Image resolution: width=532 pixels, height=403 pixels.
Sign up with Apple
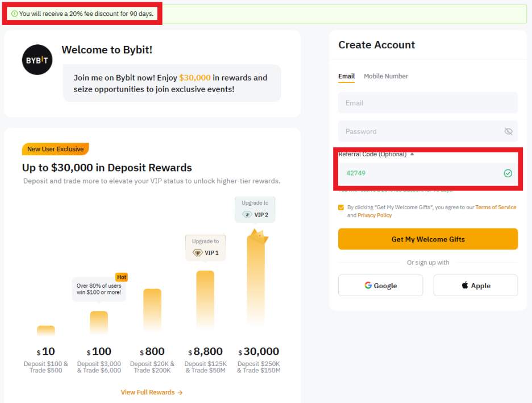click(475, 286)
